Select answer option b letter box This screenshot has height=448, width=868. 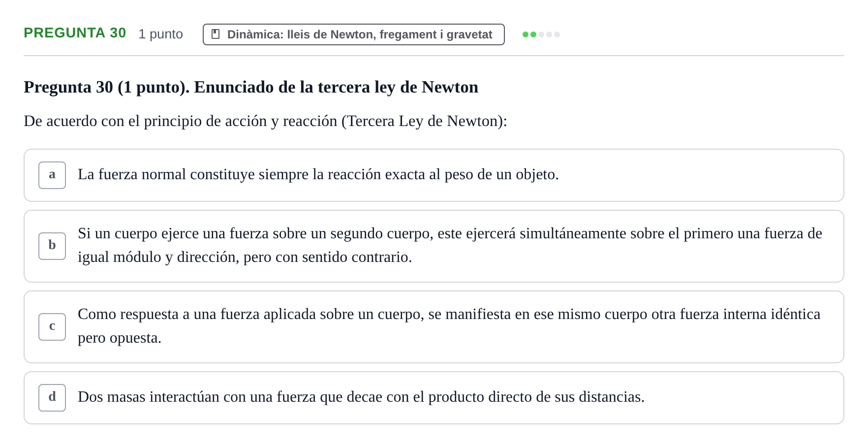(52, 246)
